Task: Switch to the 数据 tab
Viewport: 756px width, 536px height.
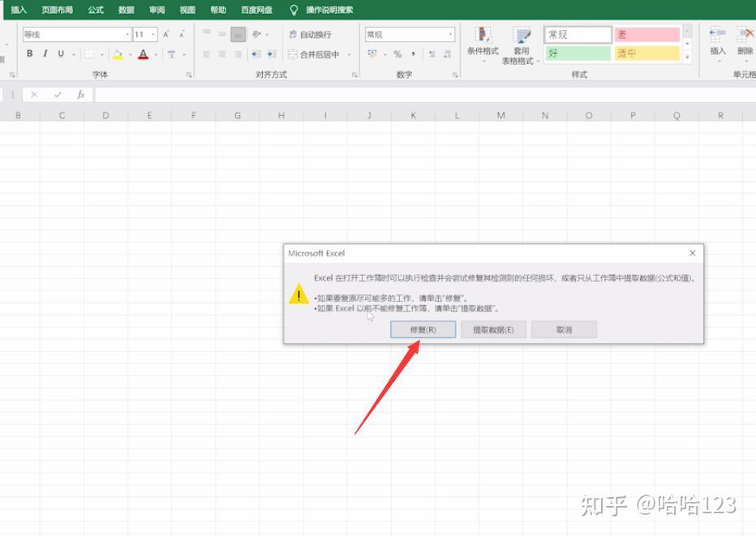Action: (127, 10)
